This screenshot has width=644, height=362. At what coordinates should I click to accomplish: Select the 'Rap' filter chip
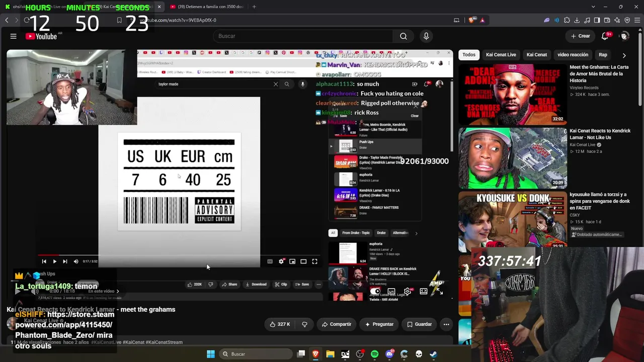603,55
